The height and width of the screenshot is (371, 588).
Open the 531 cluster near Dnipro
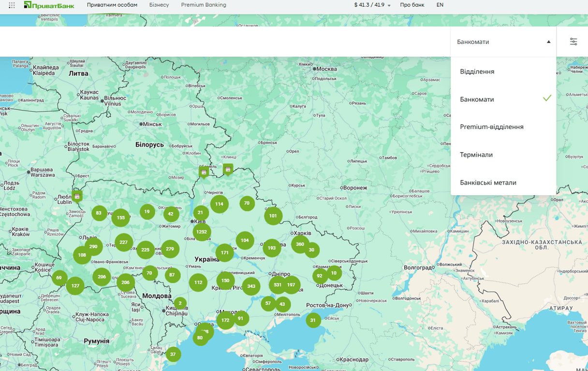click(x=278, y=285)
